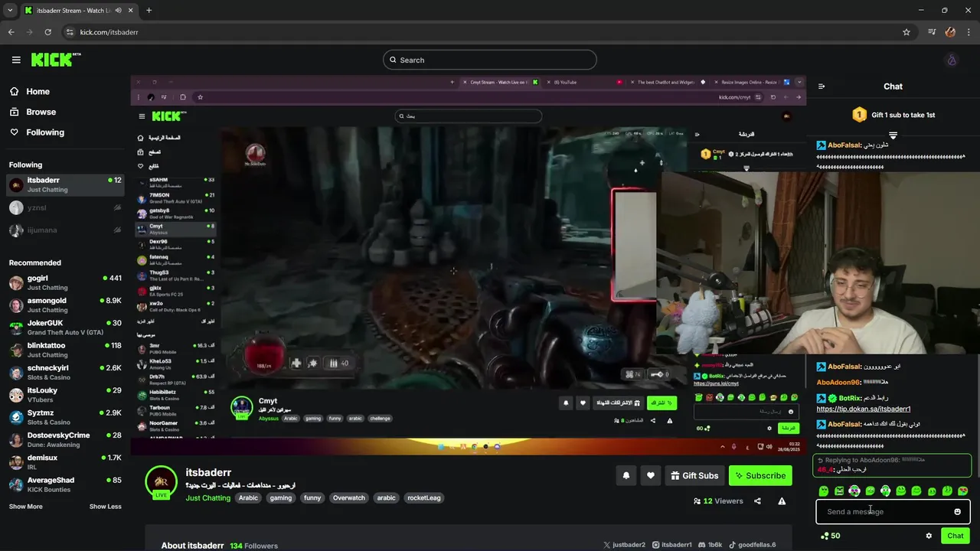980x551 pixels.
Task: Open recommended channel schneckyirl
Action: pyautogui.click(x=64, y=372)
